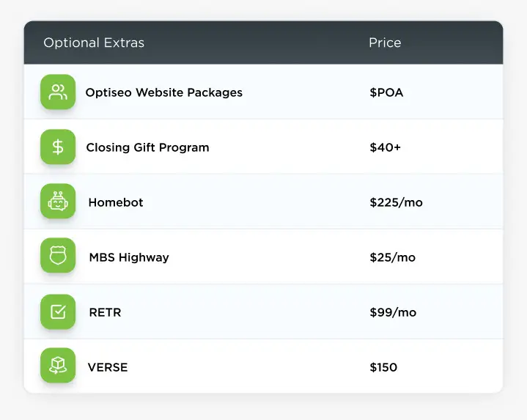The image size is (527, 420).
Task: Click the MBS Highway shield icon
Action: click(x=58, y=257)
